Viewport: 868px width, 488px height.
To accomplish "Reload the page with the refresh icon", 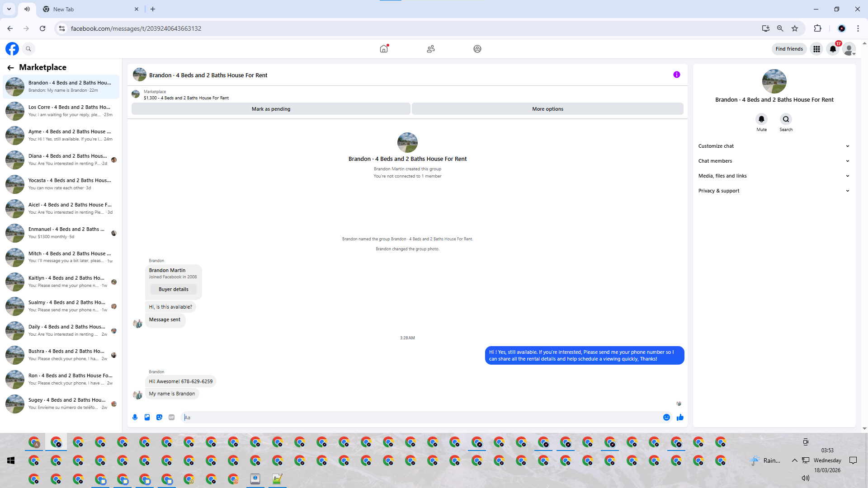I will coord(42,28).
